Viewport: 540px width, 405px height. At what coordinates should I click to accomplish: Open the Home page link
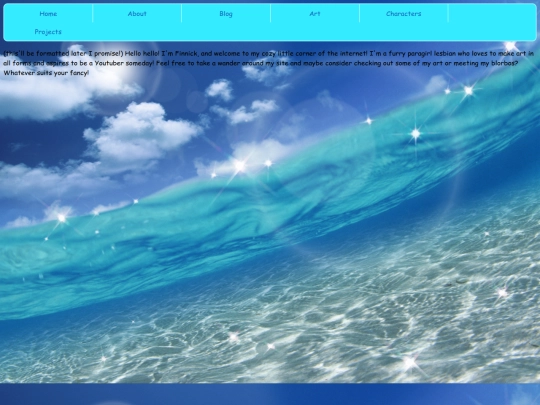[x=48, y=14]
